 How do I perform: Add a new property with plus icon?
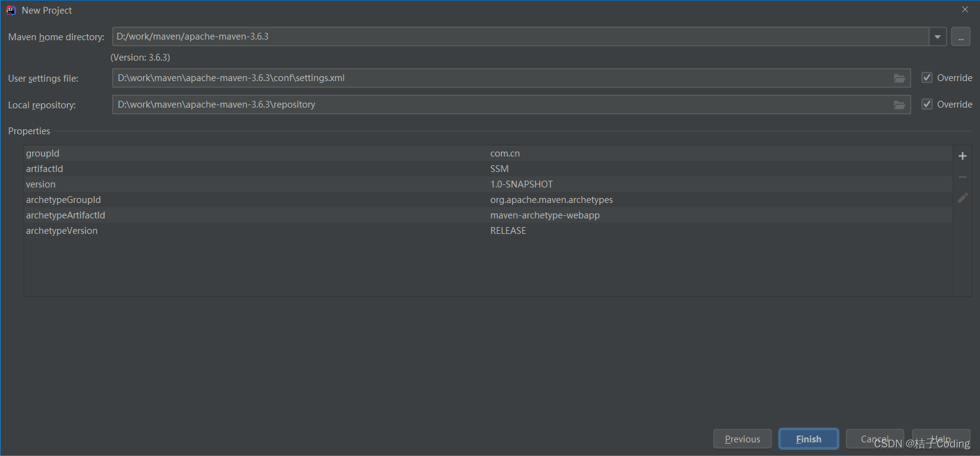963,156
